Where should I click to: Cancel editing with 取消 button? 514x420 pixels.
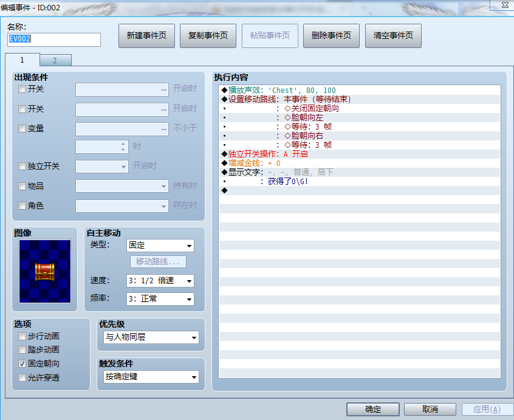click(430, 409)
